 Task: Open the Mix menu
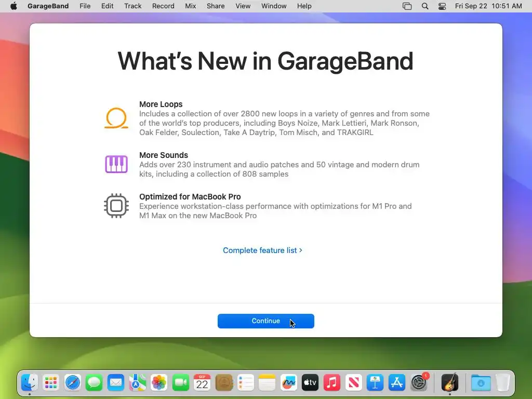tap(190, 6)
